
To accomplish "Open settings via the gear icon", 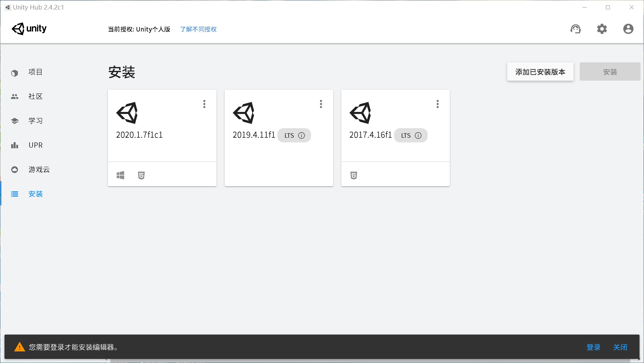I will coord(602,29).
